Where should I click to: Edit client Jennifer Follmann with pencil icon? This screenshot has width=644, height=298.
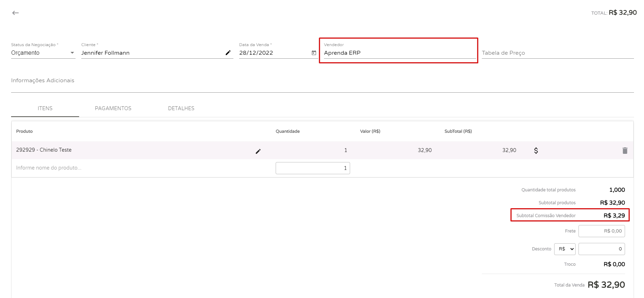228,53
